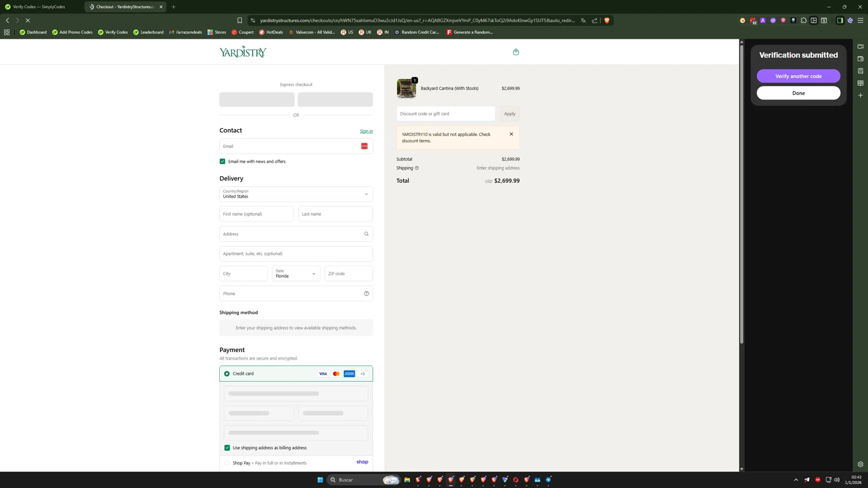Image resolution: width=868 pixels, height=488 pixels.
Task: Bookmark this page with the bookmark icon
Action: tap(240, 20)
